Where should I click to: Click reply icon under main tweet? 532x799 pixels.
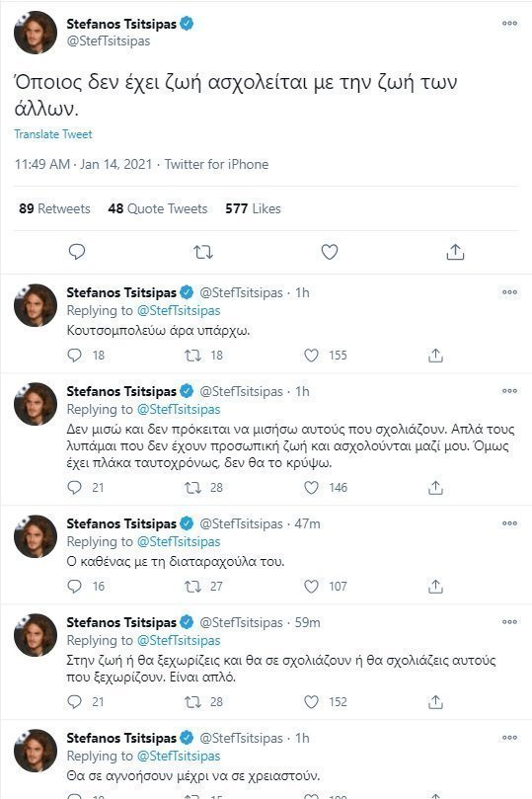pyautogui.click(x=77, y=252)
